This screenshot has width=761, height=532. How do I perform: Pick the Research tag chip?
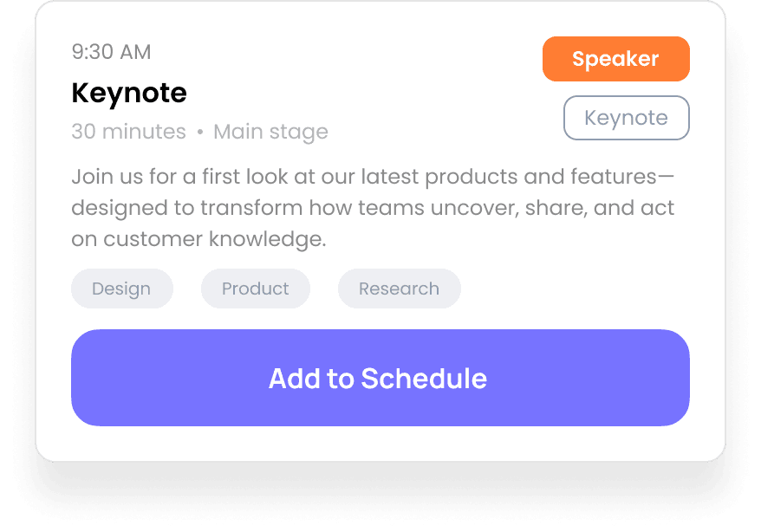[399, 289]
